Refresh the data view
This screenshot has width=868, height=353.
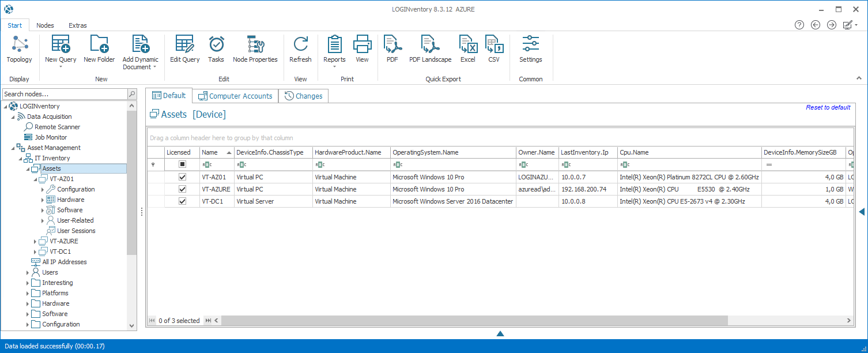[x=300, y=49]
